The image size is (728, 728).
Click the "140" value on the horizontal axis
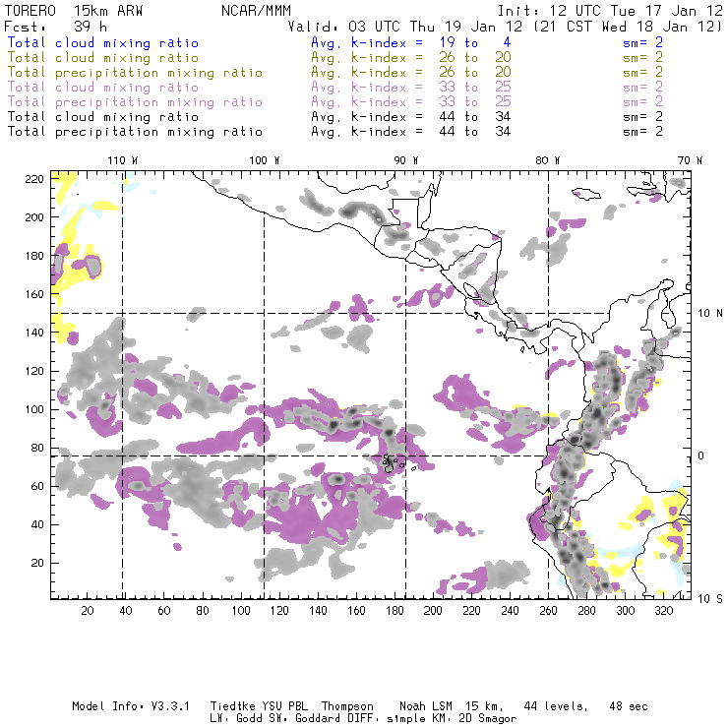point(318,611)
